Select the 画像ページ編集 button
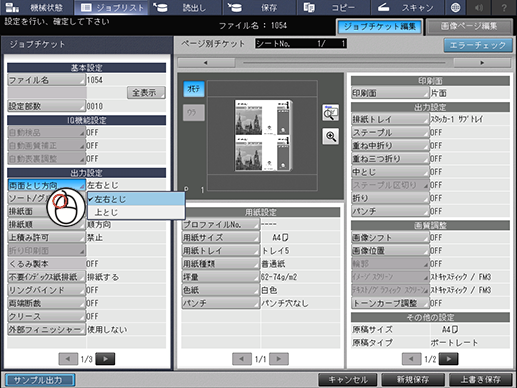 click(x=469, y=27)
